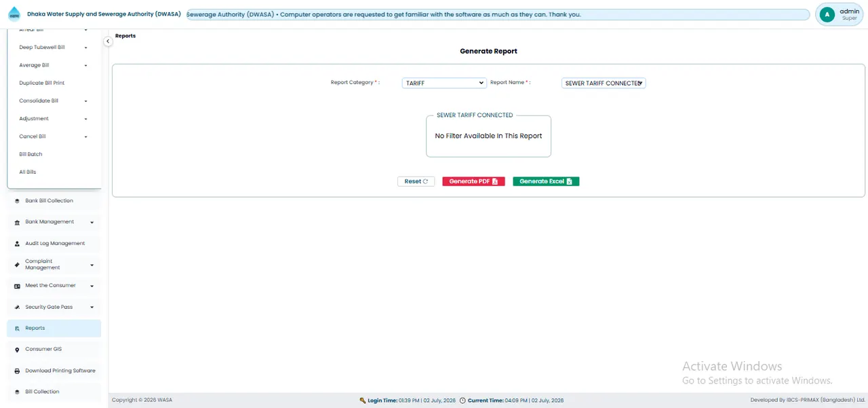Click the Generate Report heading
Screen dimensions: 868x408
[x=488, y=51]
